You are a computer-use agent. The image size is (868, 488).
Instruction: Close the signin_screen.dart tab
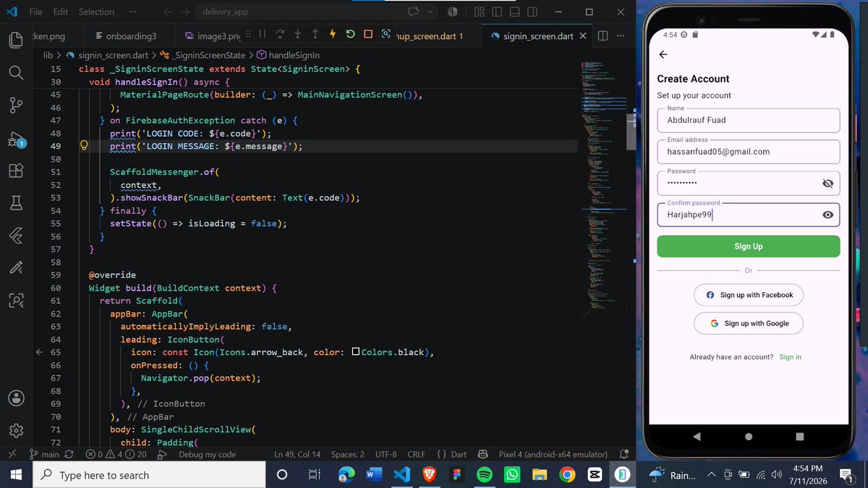[x=583, y=36]
